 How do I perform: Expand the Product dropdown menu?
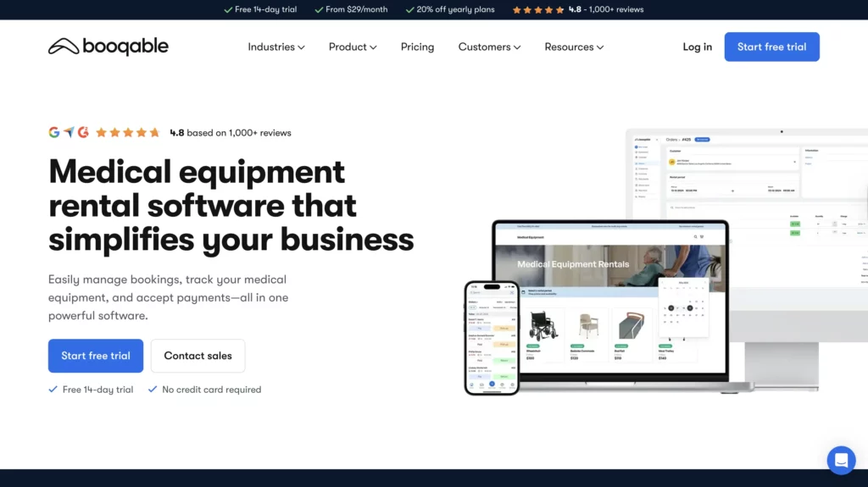[x=353, y=47]
